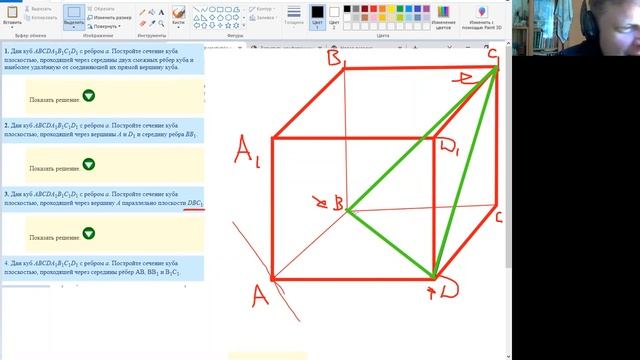
Task: Choose the Six-point star shape
Action: click(x=236, y=25)
